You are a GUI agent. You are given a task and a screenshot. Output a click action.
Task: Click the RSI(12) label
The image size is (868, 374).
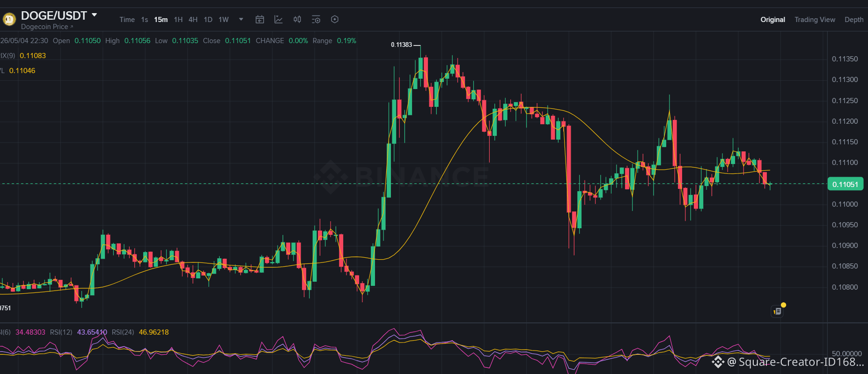click(x=61, y=332)
